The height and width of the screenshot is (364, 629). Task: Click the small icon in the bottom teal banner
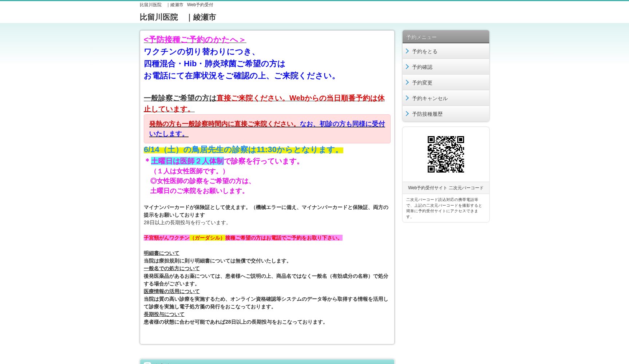click(147, 363)
